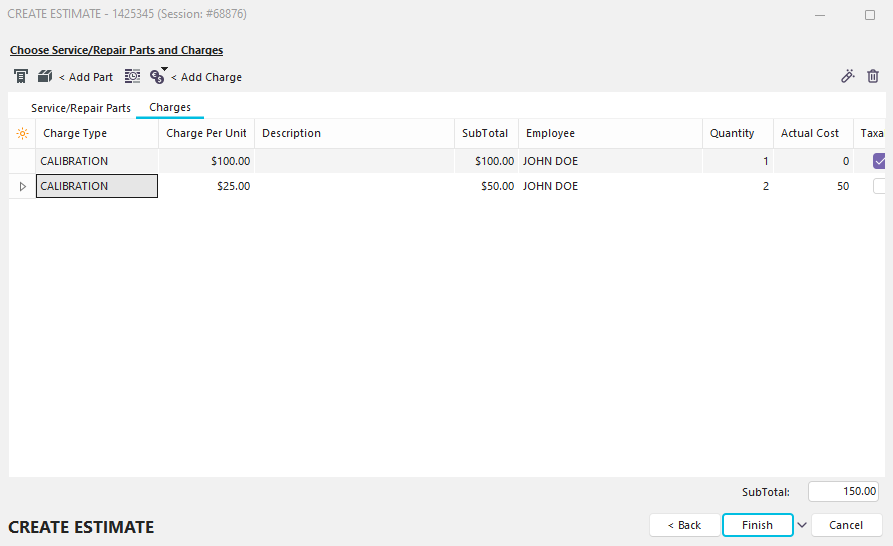Click the coins icon beside Add Charge
The height and width of the screenshot is (546, 893).
pyautogui.click(x=157, y=77)
